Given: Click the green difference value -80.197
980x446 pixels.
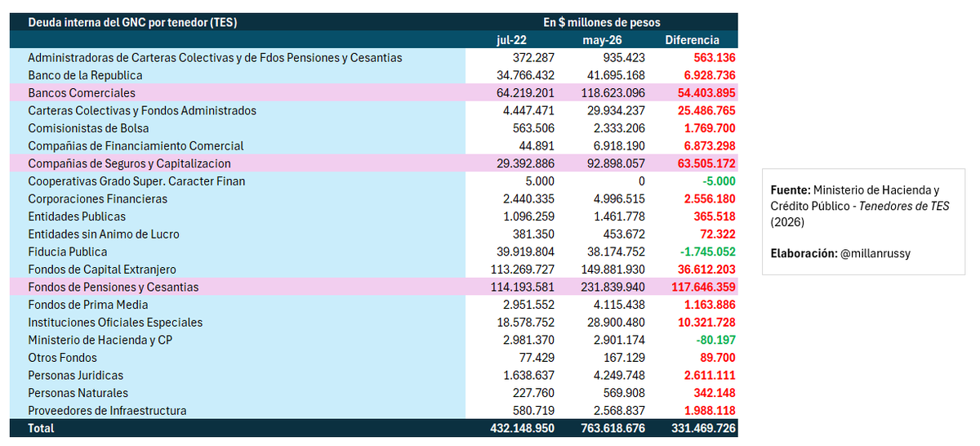Looking at the screenshot, I should (x=715, y=340).
